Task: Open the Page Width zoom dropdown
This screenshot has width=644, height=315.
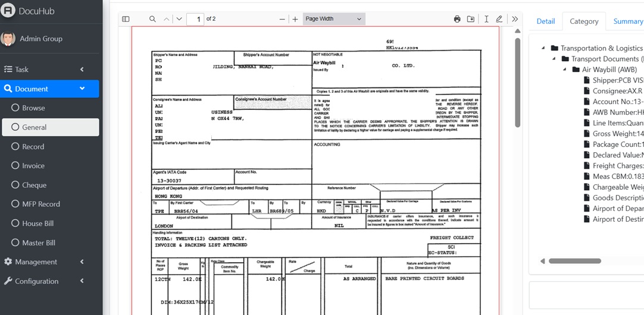Action: tap(333, 19)
